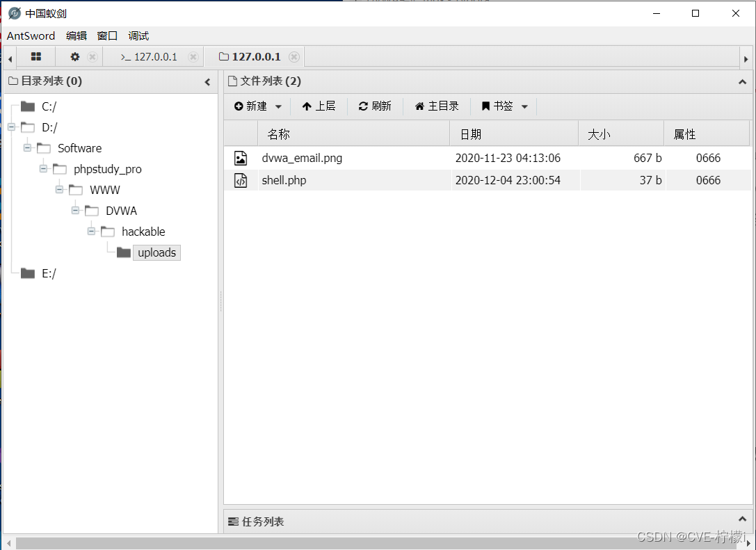Select the E:/ drive
The image size is (756, 550).
pyautogui.click(x=49, y=273)
